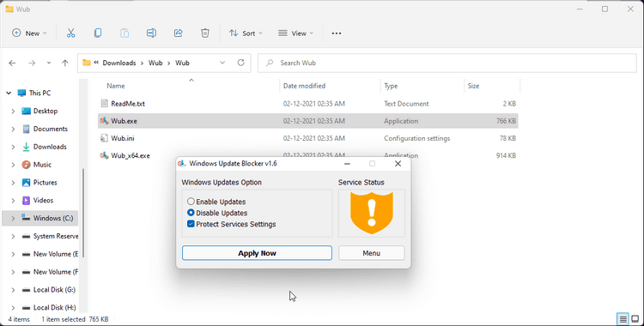Open the New item menu
The width and height of the screenshot is (644, 326).
pyautogui.click(x=29, y=33)
